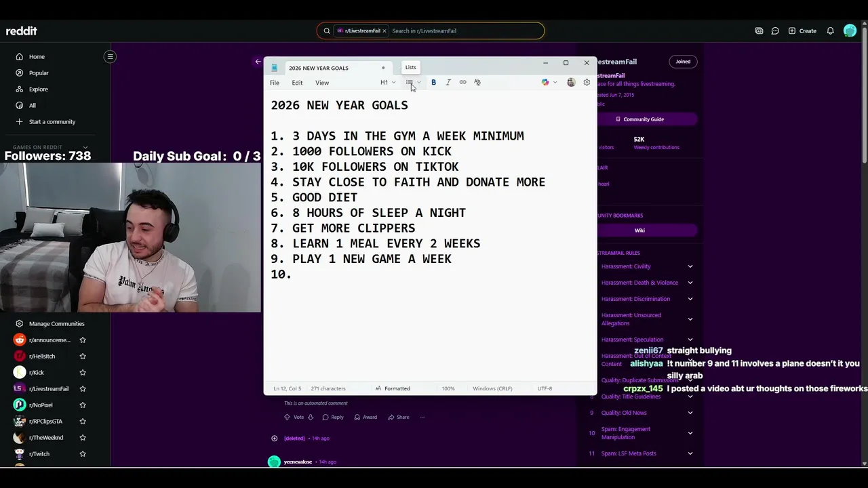This screenshot has height=488, width=868.
Task: Expand the Harassment: Civility rule
Action: click(690, 266)
